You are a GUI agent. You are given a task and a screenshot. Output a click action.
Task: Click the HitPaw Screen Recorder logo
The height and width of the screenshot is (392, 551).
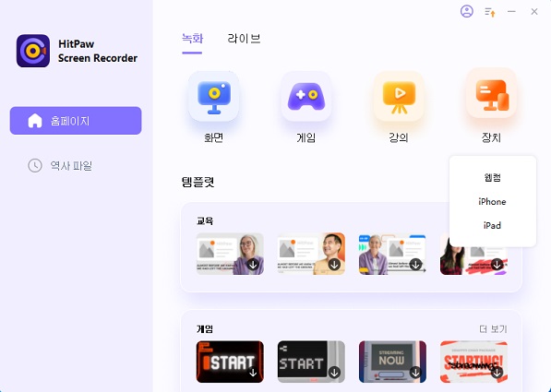pos(33,51)
